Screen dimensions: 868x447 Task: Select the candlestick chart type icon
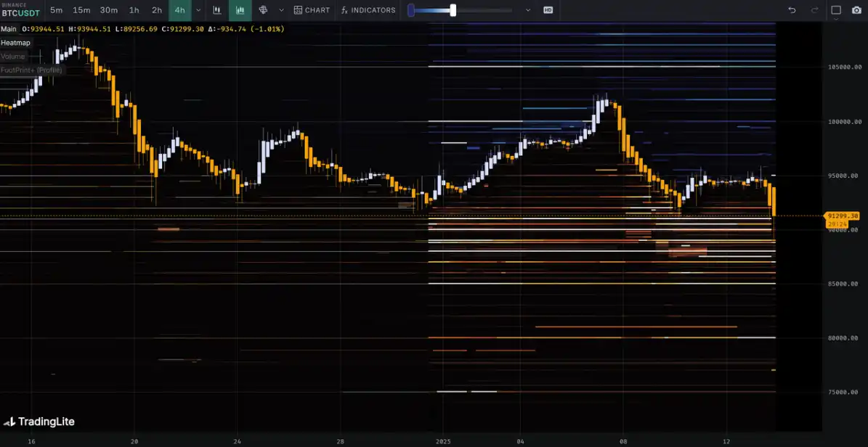click(216, 10)
